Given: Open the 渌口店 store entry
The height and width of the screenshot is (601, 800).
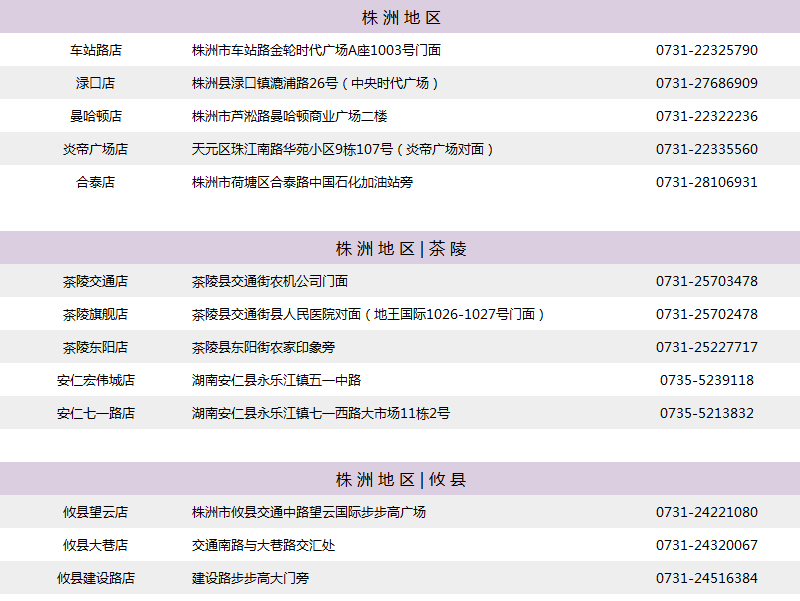Looking at the screenshot, I should click(x=96, y=83).
